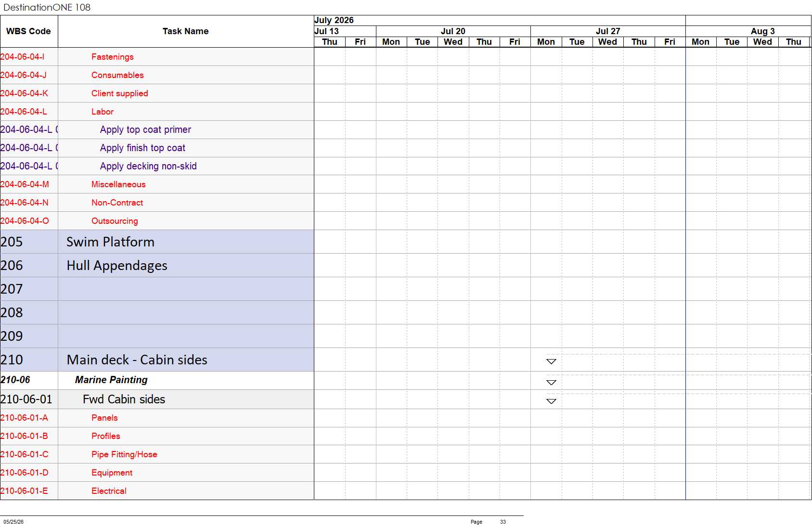Viewport: 812px width, 528px height.
Task: Select the DestinationONE 108 project title
Action: pos(47,7)
